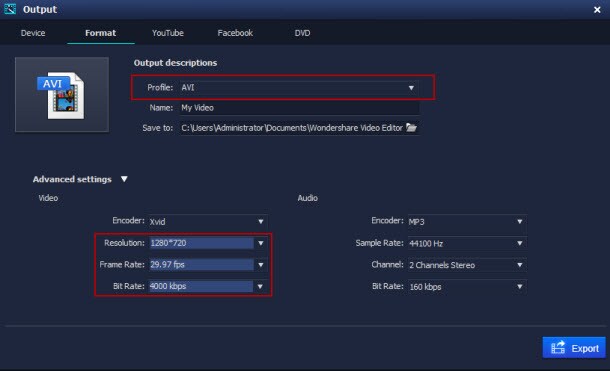
Task: Click the Audio section label
Action: (x=308, y=198)
